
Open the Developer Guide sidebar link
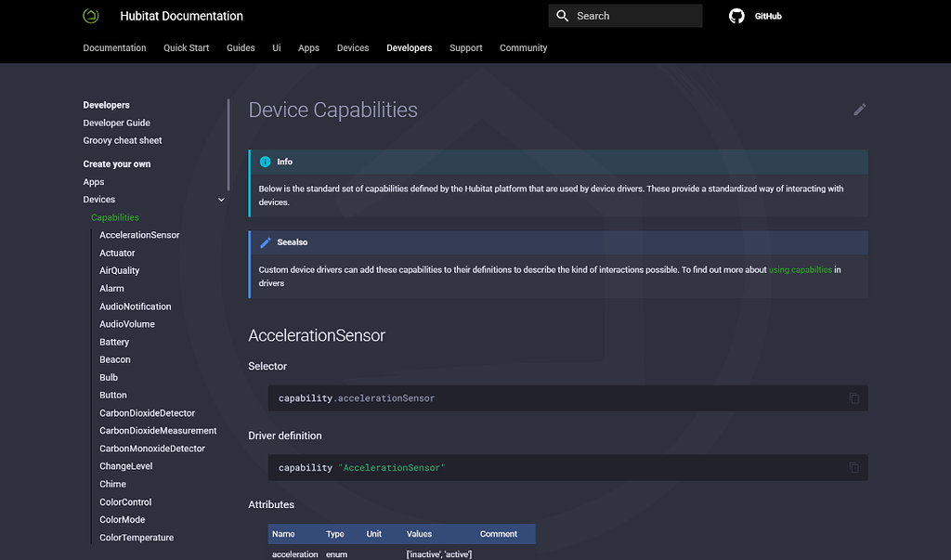(x=116, y=123)
